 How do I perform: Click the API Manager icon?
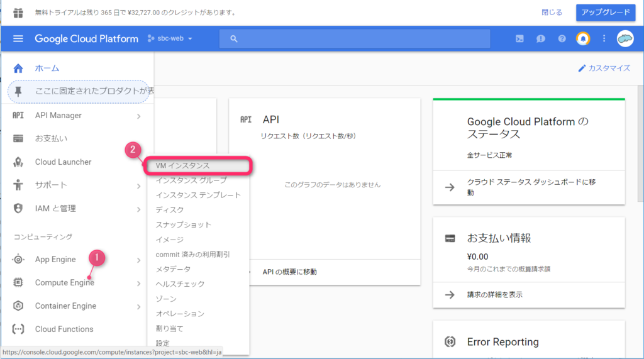coord(18,116)
